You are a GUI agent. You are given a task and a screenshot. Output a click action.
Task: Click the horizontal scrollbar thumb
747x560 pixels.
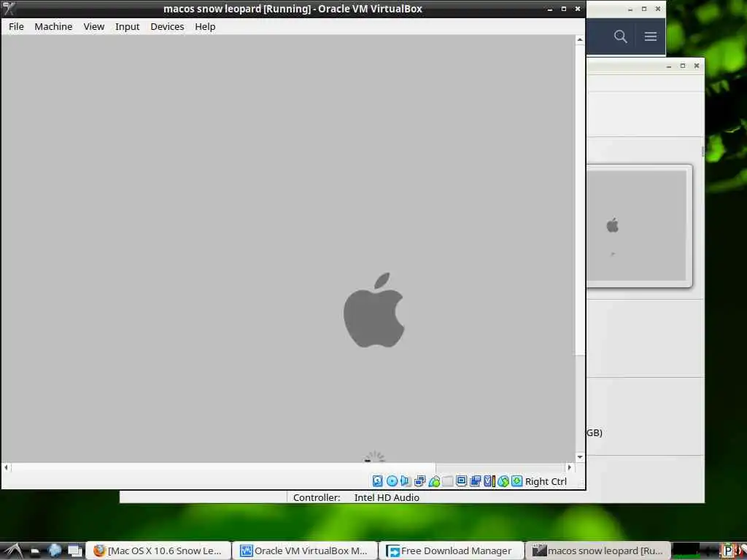[223, 467]
